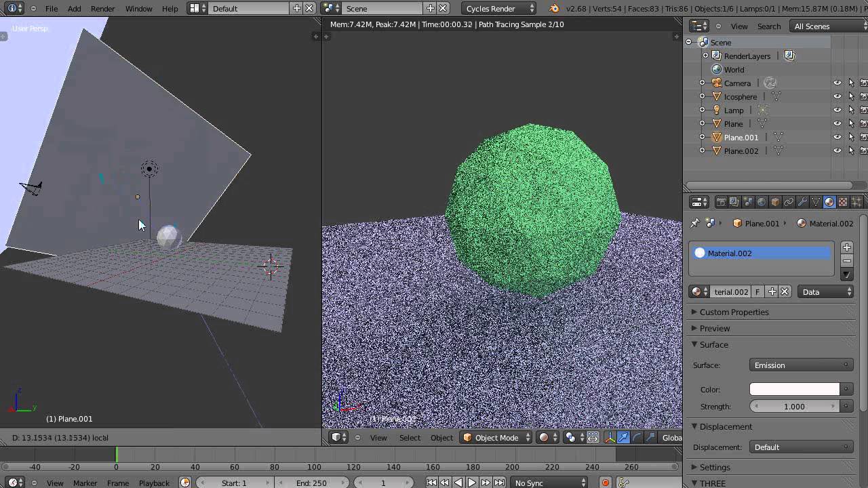The image size is (868, 488).
Task: Click the Search button in the outliner header
Action: click(x=769, y=26)
